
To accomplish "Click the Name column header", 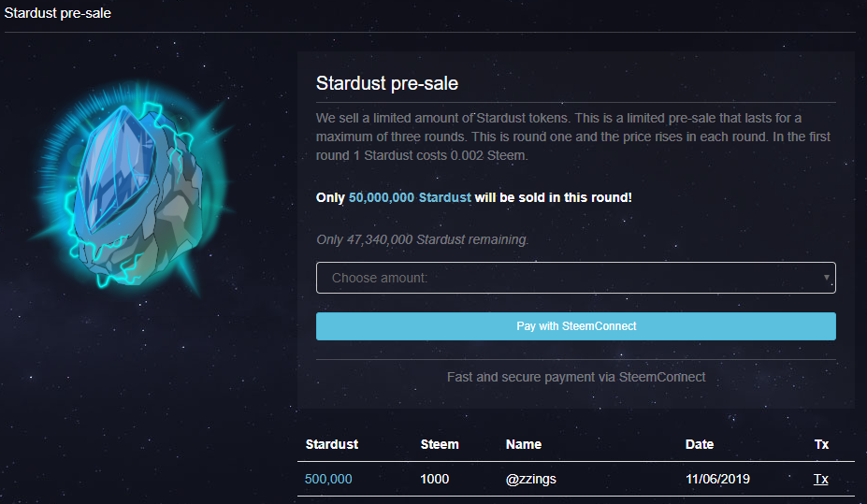I will point(524,444).
